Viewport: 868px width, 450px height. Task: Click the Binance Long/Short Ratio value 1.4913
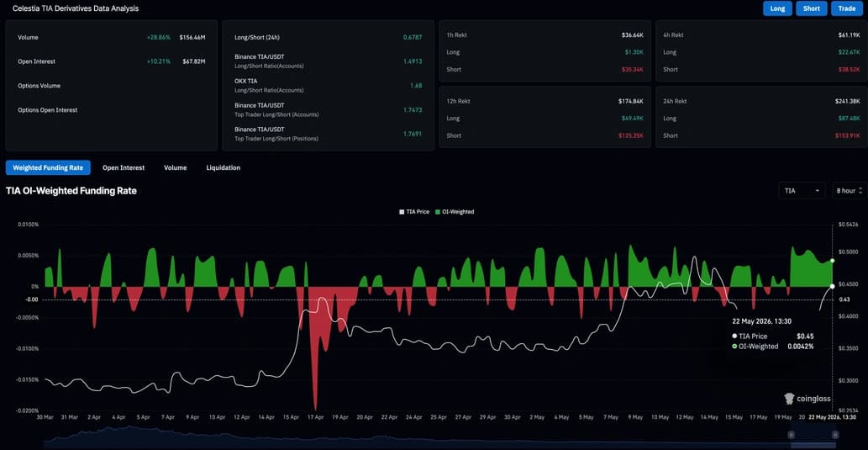(413, 61)
